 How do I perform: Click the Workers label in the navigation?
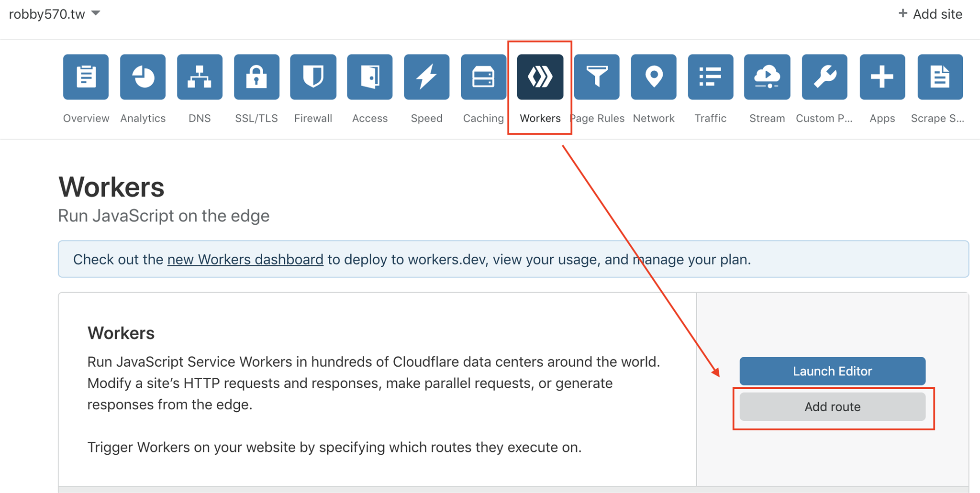tap(540, 118)
